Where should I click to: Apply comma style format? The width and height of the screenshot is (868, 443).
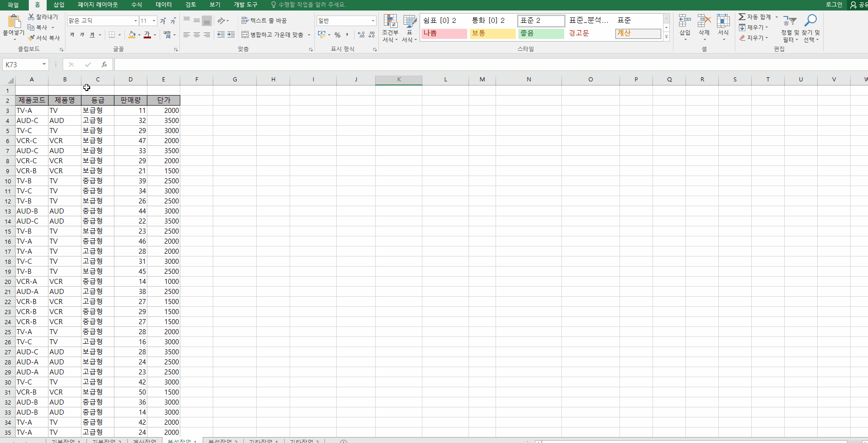coord(347,35)
